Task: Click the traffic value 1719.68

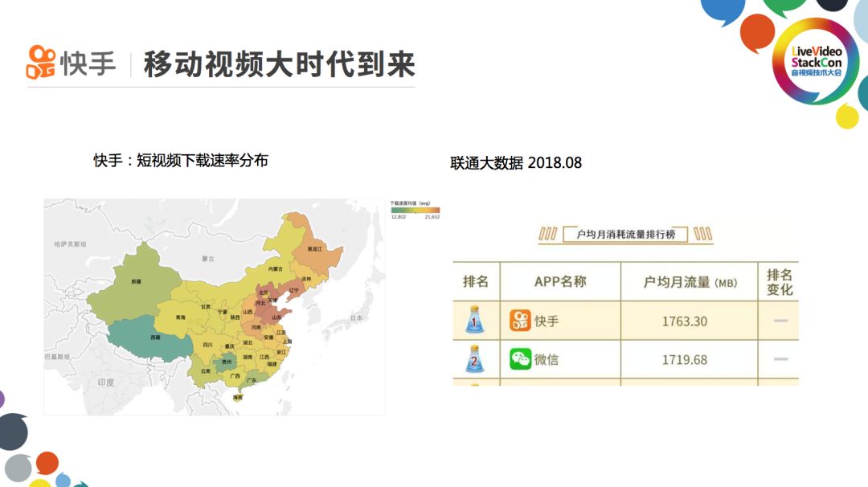Action: (x=685, y=360)
